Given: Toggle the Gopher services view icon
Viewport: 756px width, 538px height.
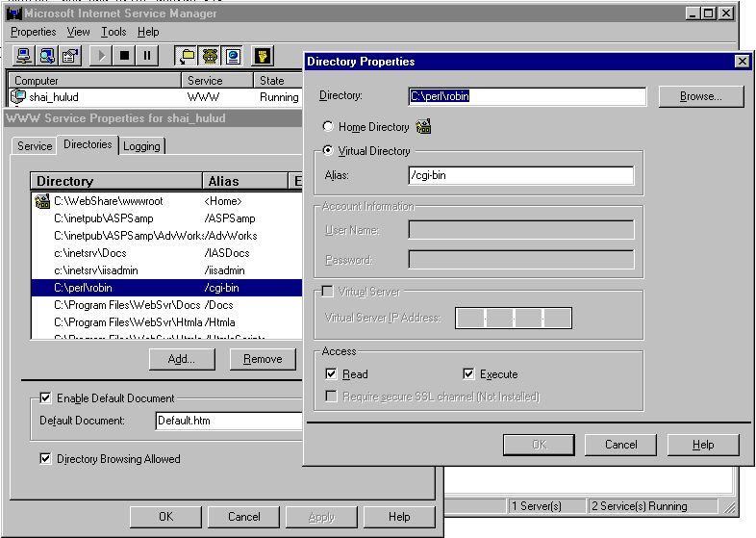Looking at the screenshot, I should (210, 56).
